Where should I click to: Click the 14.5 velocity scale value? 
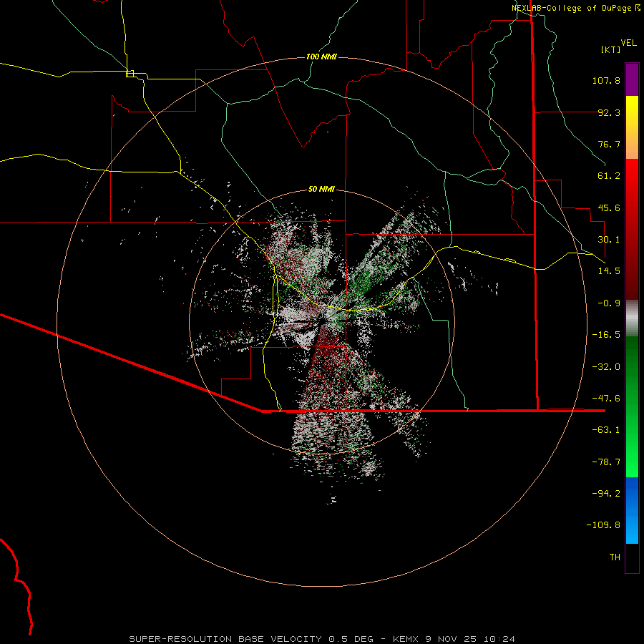[x=609, y=271]
